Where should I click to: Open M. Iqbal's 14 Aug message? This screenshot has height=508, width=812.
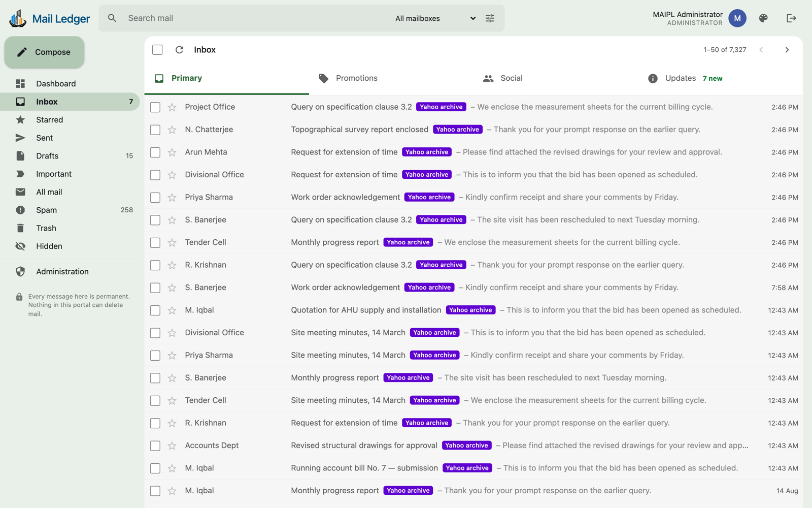(473, 491)
